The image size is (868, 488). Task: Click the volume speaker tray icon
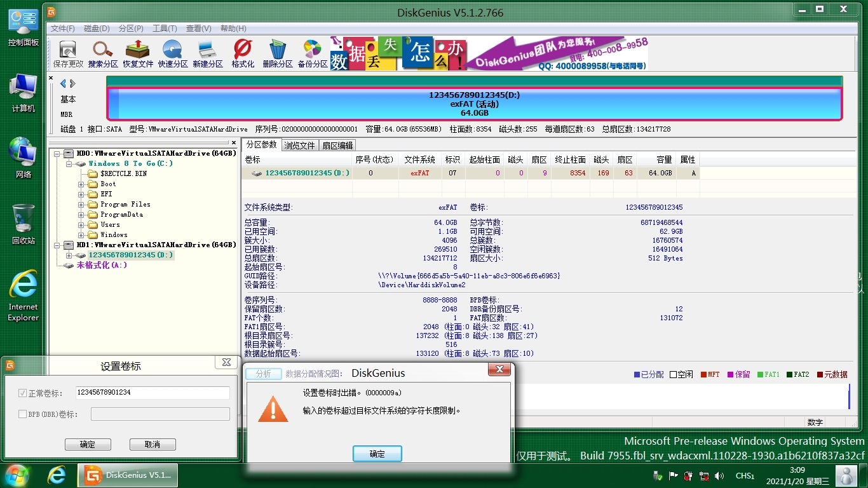[x=719, y=476]
